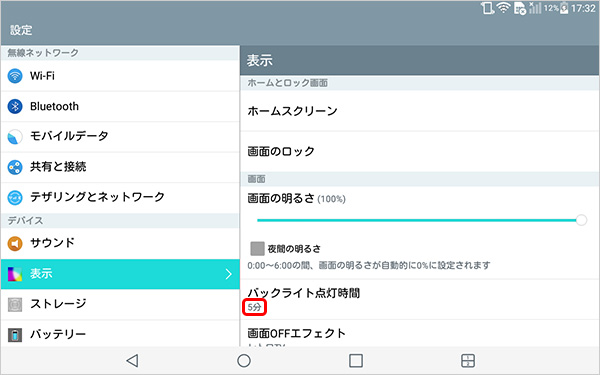The width and height of the screenshot is (600, 375).
Task: Tap the Wi-Fi icon in sidebar
Action: tap(15, 76)
